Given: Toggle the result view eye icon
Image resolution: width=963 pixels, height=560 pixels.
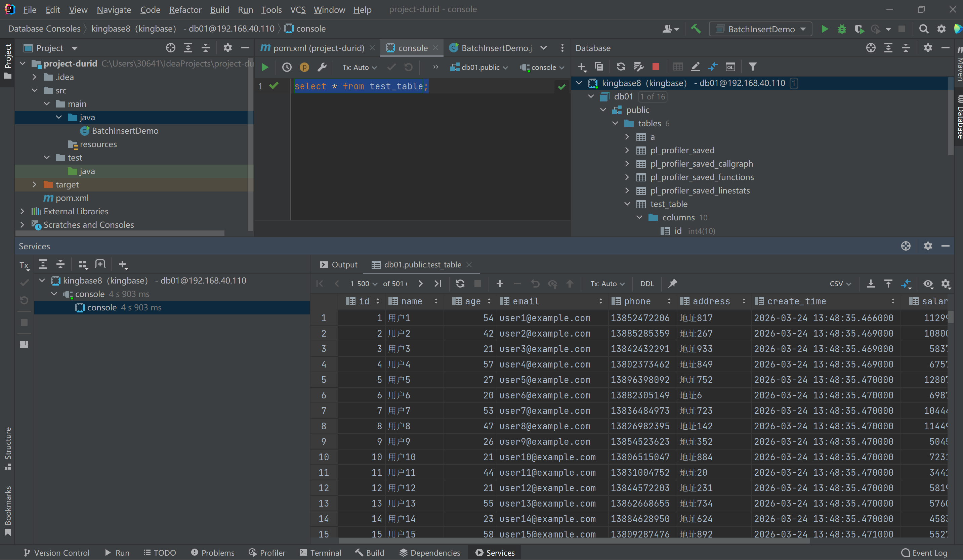Looking at the screenshot, I should [x=928, y=284].
